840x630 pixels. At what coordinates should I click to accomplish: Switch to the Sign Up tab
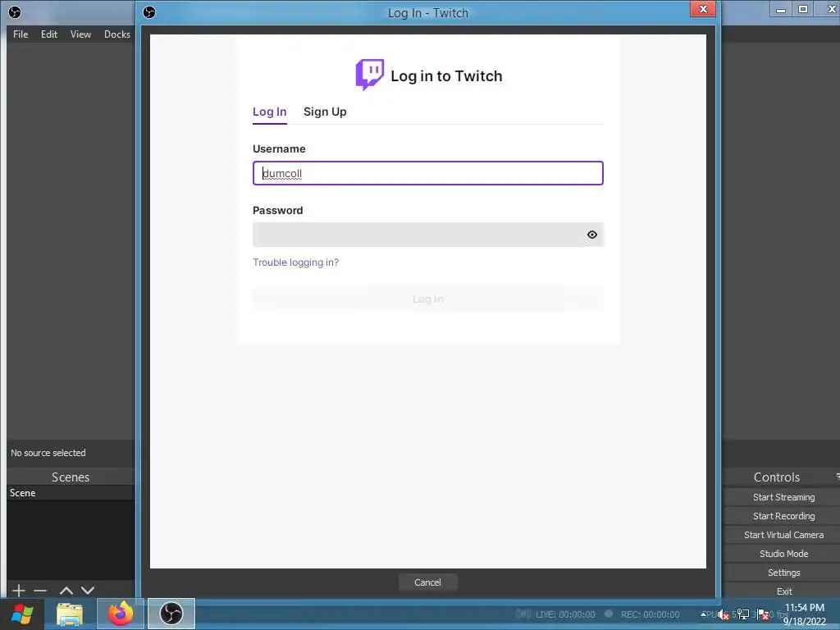(325, 112)
